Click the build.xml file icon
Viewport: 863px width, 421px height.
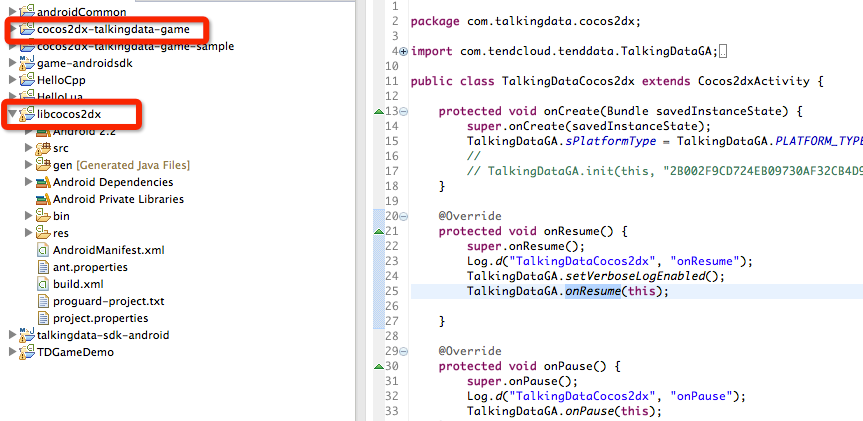click(43, 285)
